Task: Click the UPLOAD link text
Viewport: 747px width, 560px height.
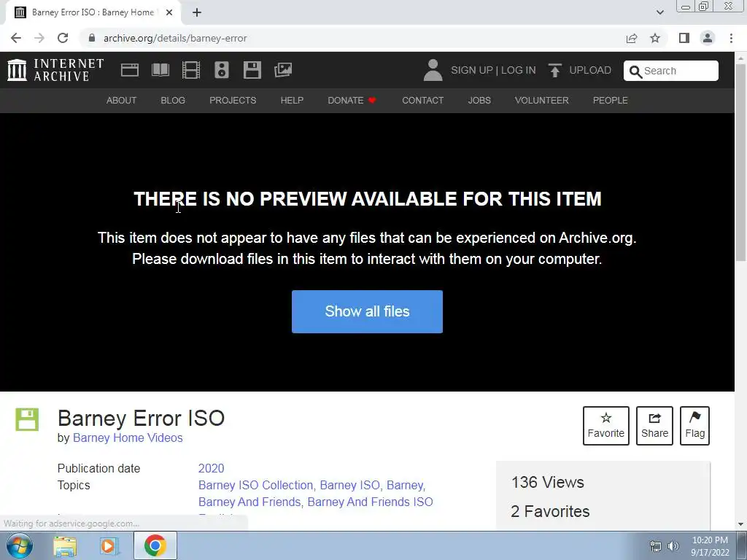Action: (590, 70)
